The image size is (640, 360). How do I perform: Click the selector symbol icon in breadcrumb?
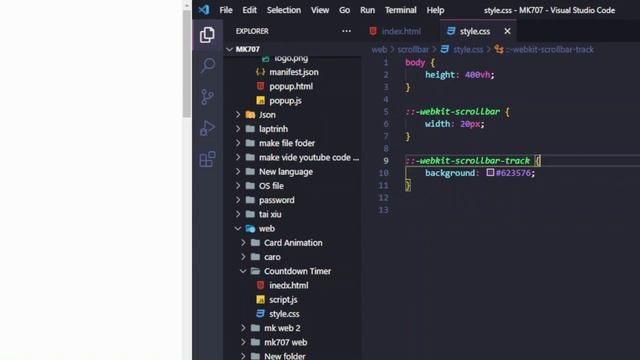click(x=499, y=49)
